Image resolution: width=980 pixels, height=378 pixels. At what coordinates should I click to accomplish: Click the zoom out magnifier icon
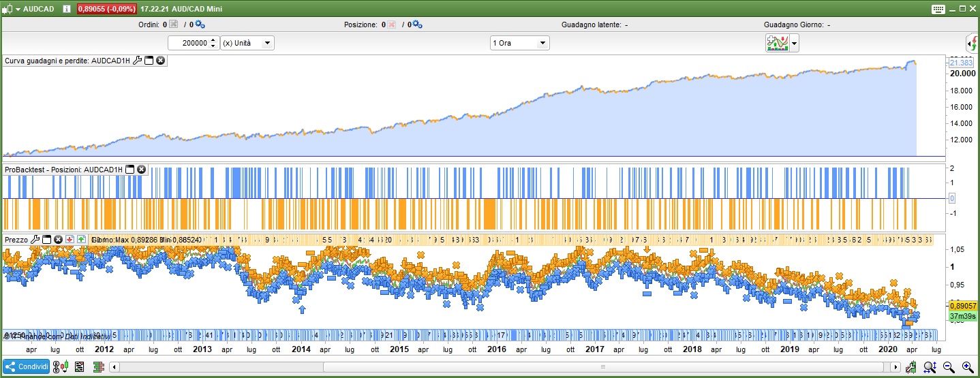(948, 367)
